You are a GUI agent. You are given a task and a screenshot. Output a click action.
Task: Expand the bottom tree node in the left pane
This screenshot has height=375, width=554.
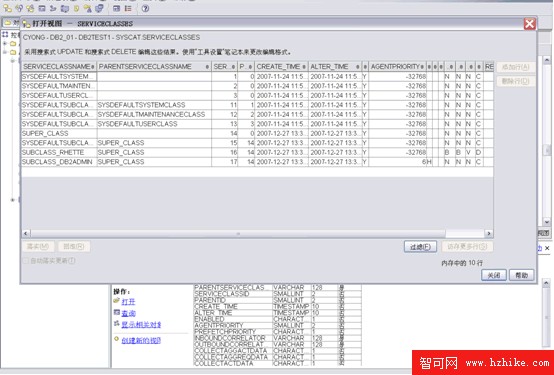(13, 200)
